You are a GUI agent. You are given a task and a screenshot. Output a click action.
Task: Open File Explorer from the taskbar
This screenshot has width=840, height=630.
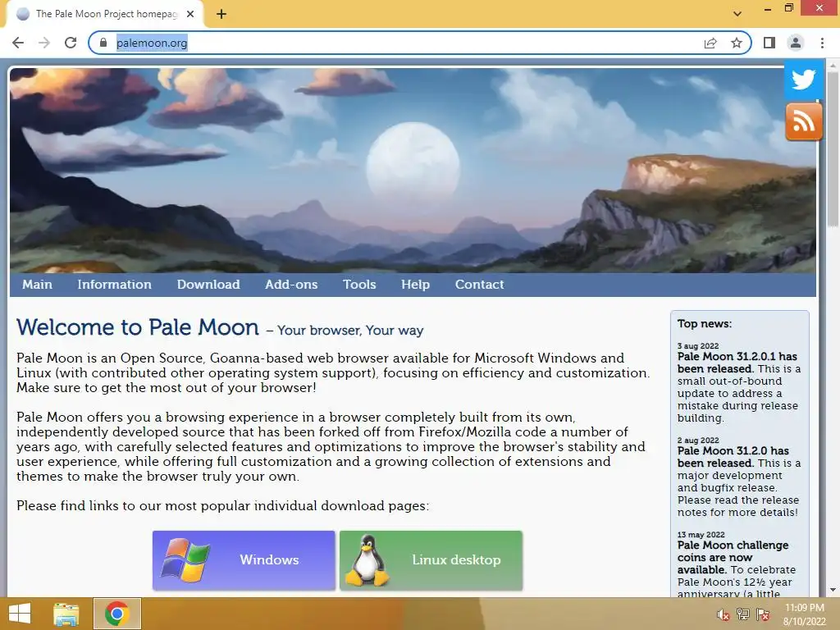coord(66,614)
